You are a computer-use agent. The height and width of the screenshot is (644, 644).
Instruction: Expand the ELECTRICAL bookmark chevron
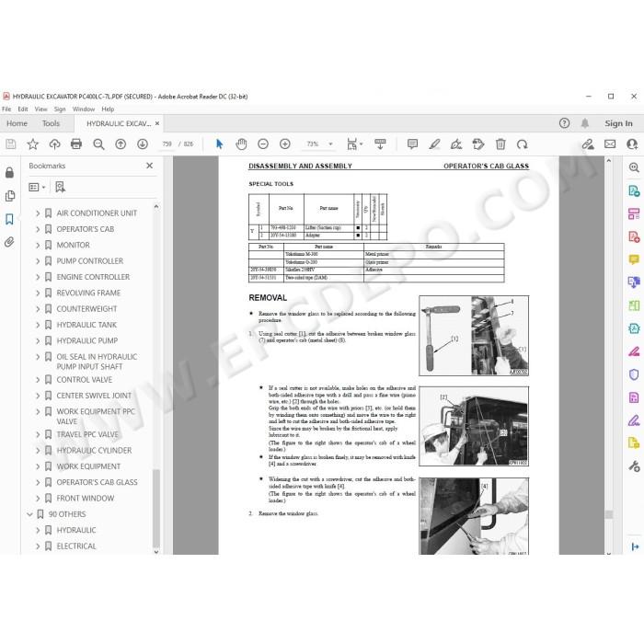pyautogui.click(x=38, y=546)
